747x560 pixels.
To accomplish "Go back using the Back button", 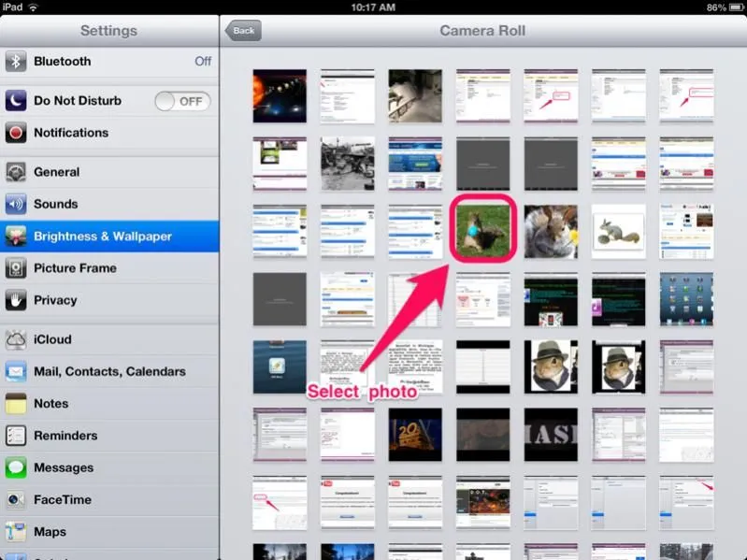I will tap(243, 31).
